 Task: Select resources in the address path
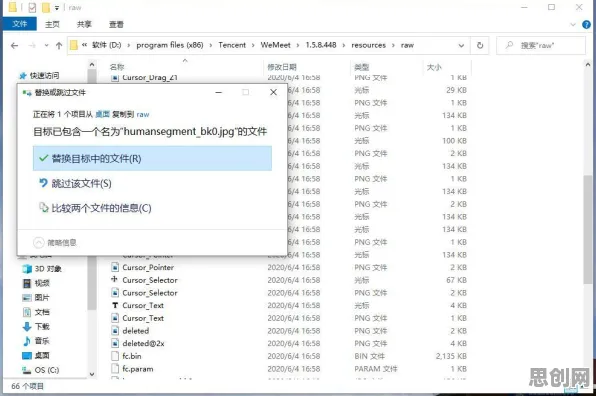(368, 45)
